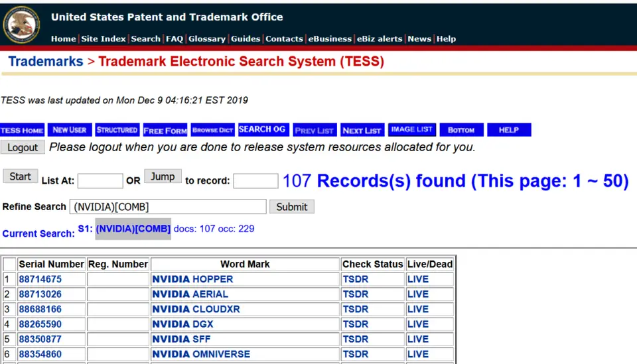Open TESS Help button

click(509, 130)
